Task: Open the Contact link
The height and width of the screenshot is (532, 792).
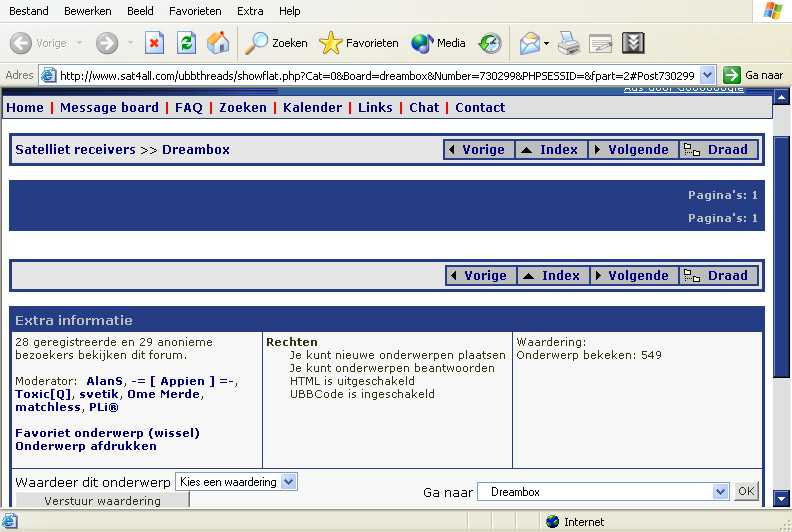Action: pyautogui.click(x=480, y=107)
